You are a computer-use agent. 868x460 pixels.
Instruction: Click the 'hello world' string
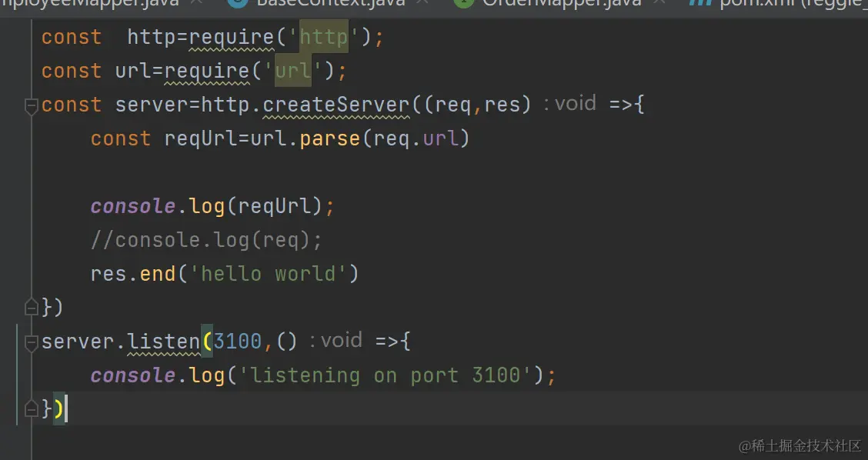pos(269,274)
